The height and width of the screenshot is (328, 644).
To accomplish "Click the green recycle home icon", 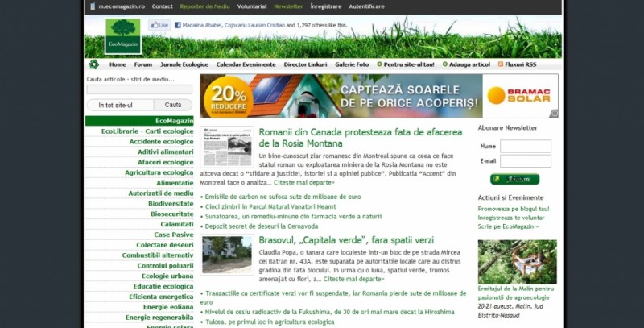I will pos(94,64).
